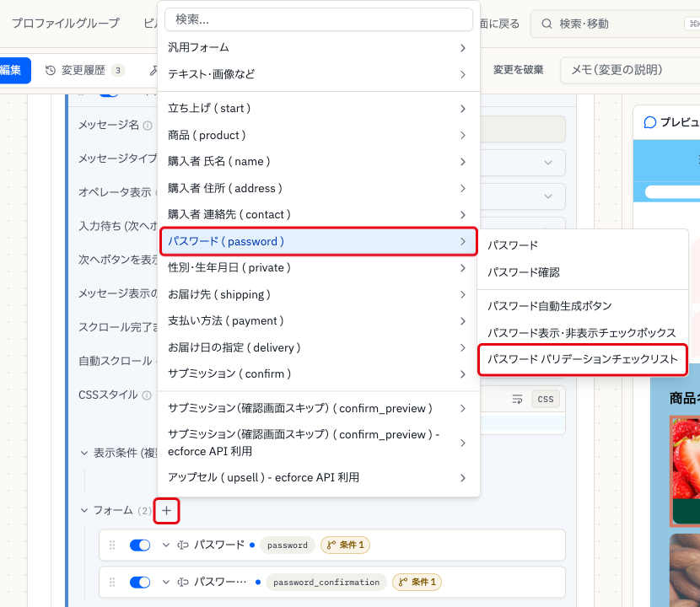Open 購入者 連絡先 (contact) submenu
This screenshot has width=700, height=607.
318,215
